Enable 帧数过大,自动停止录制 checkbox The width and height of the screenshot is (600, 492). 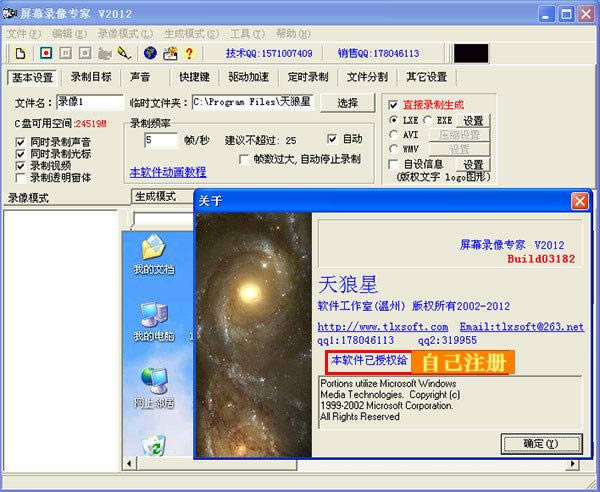coord(244,160)
